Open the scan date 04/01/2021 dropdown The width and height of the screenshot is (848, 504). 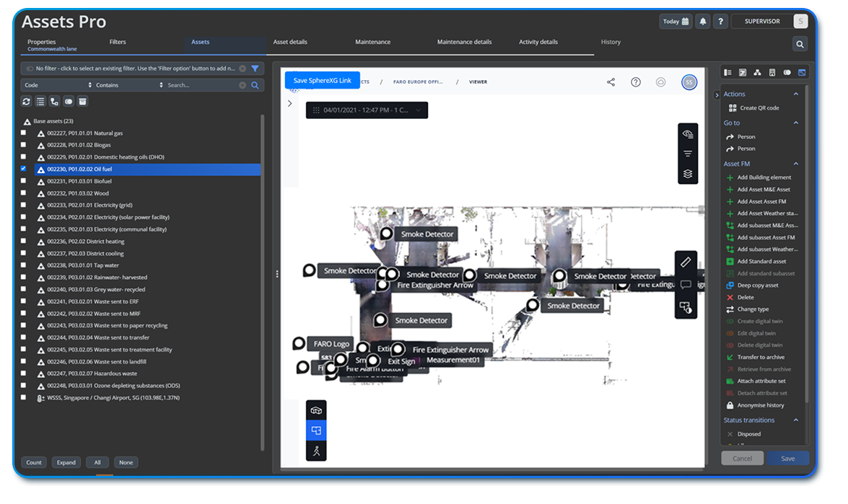tap(367, 110)
